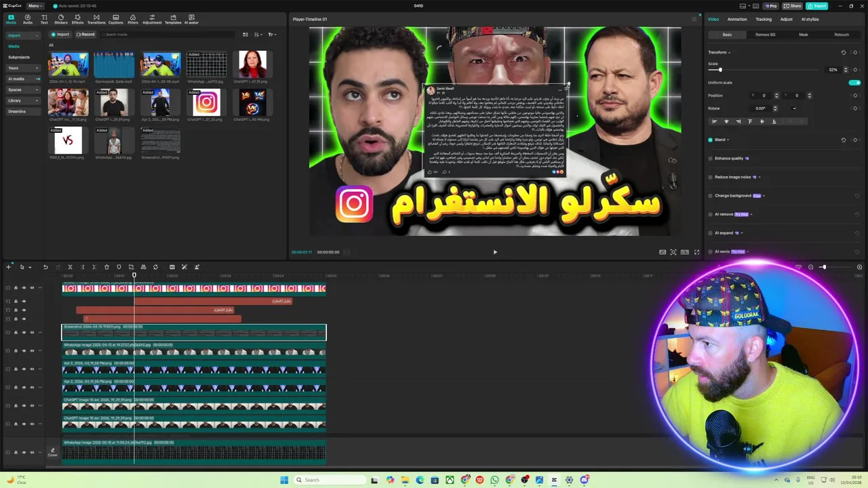Switch to the Animation tab
Image resolution: width=868 pixels, height=488 pixels.
tap(737, 19)
